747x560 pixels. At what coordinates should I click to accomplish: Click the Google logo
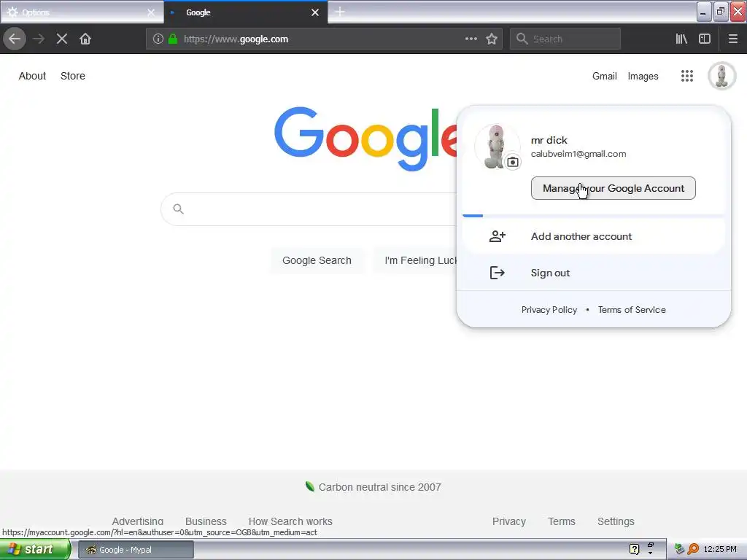[x=365, y=138]
